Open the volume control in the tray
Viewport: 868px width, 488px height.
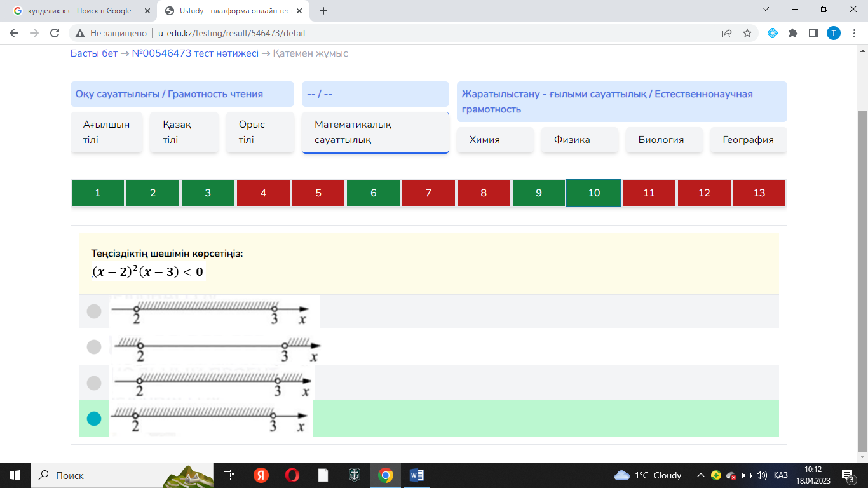coord(762,475)
